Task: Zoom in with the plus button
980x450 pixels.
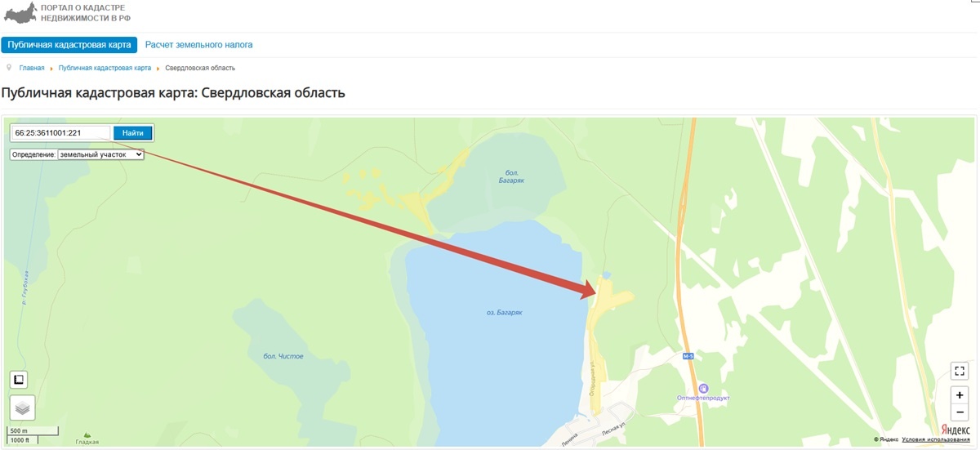Action: 960,395
